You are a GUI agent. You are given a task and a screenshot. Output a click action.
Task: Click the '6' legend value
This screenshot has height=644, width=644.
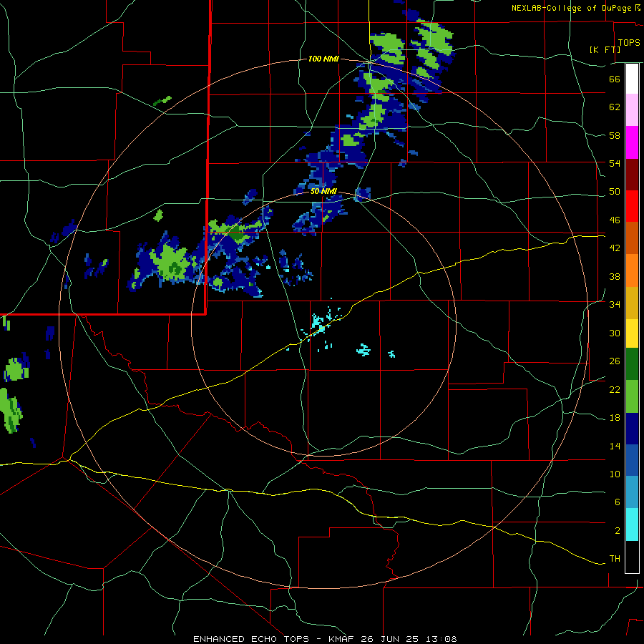617,502
